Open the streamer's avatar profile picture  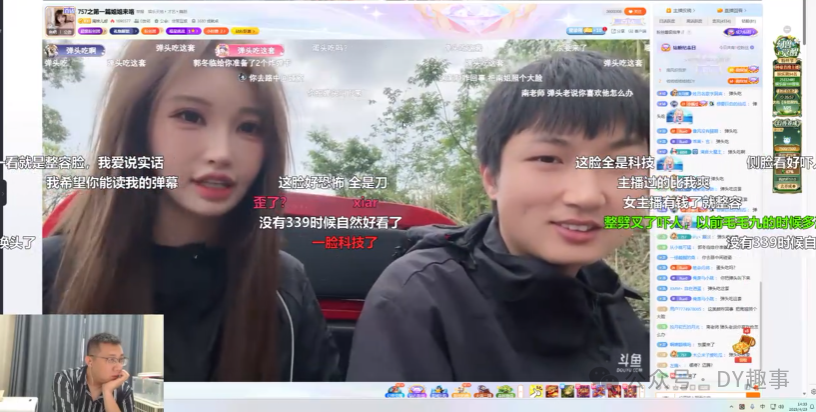tap(61, 21)
